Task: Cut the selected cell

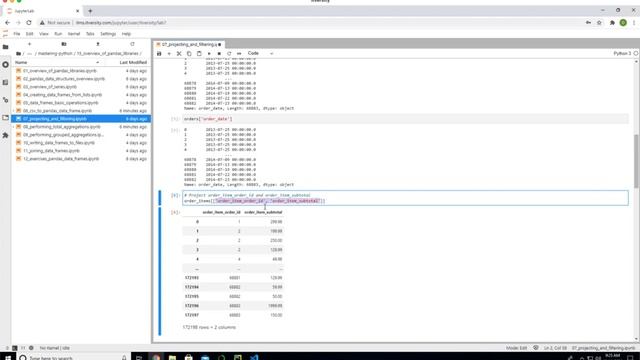Action: [179, 53]
